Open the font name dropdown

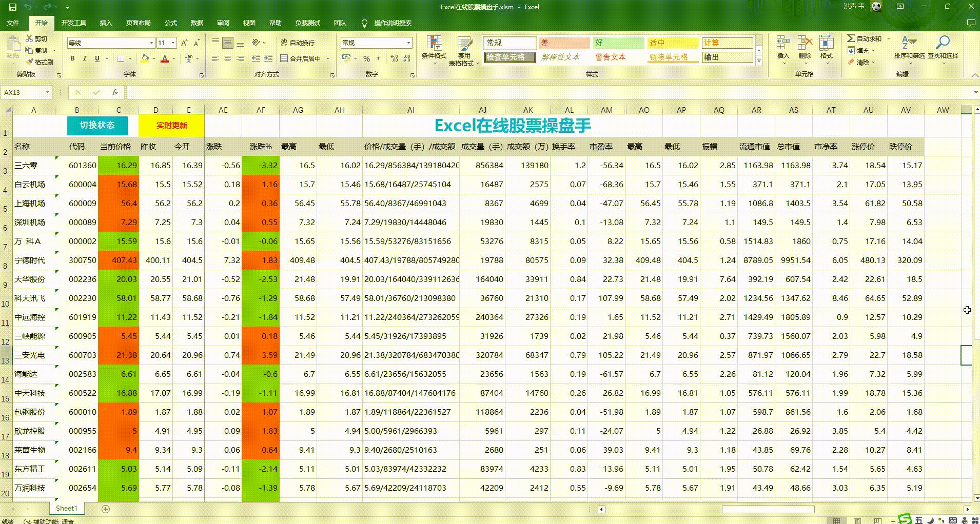151,43
